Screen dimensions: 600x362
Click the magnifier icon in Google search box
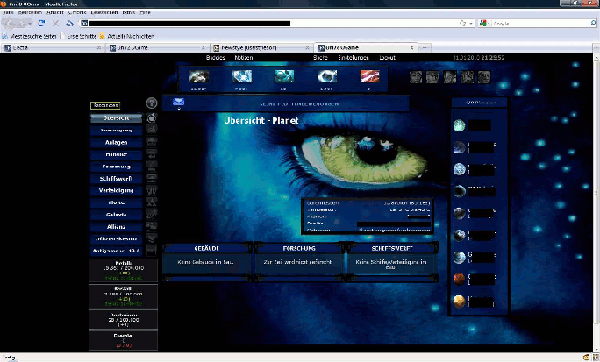pyautogui.click(x=593, y=23)
